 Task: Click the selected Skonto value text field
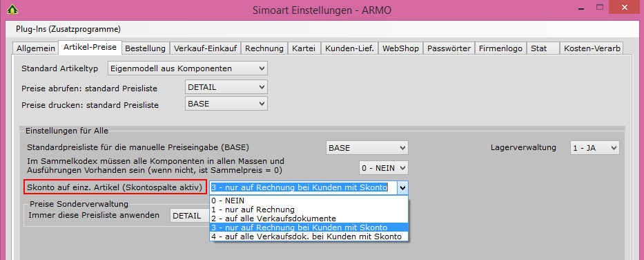[304, 188]
